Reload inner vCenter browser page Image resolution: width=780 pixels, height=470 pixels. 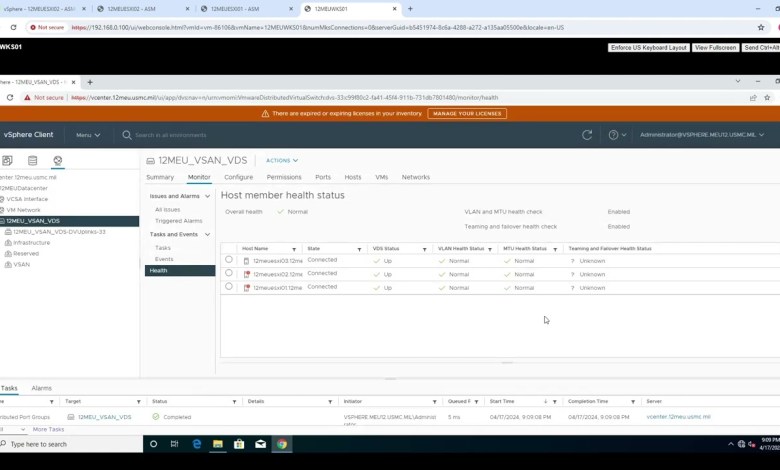10,97
